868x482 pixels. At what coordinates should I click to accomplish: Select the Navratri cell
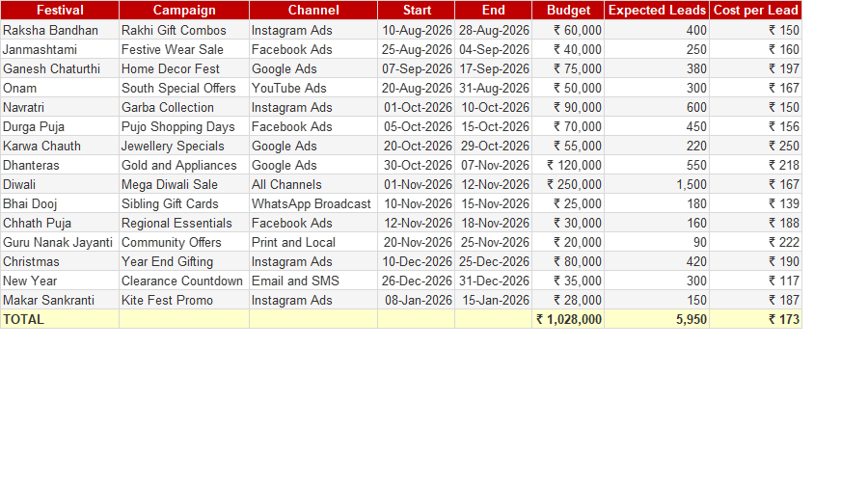click(x=60, y=107)
